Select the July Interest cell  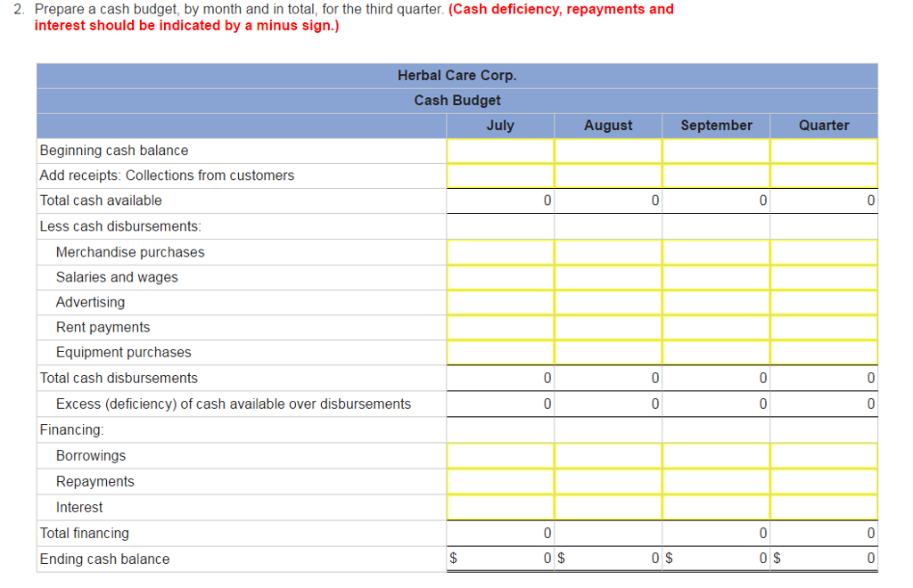click(500, 507)
